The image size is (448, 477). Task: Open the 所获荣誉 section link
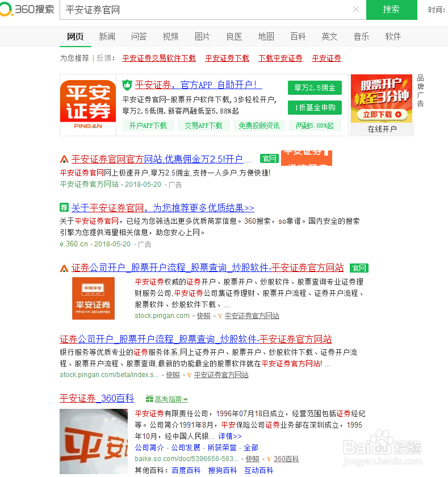point(222,447)
